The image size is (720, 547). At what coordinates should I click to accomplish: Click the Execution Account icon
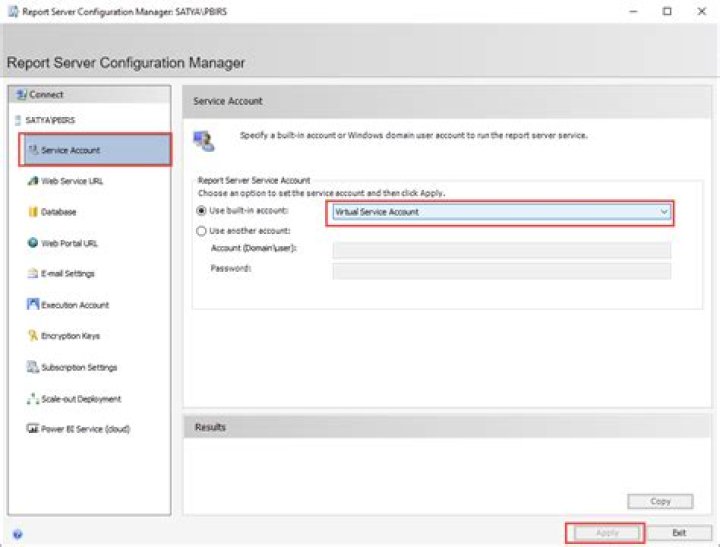(33, 304)
